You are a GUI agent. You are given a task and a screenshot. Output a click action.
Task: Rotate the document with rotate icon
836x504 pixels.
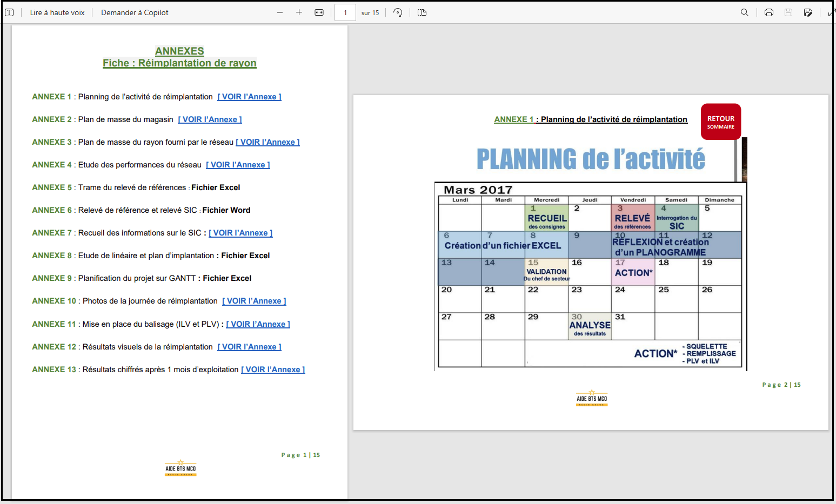398,12
